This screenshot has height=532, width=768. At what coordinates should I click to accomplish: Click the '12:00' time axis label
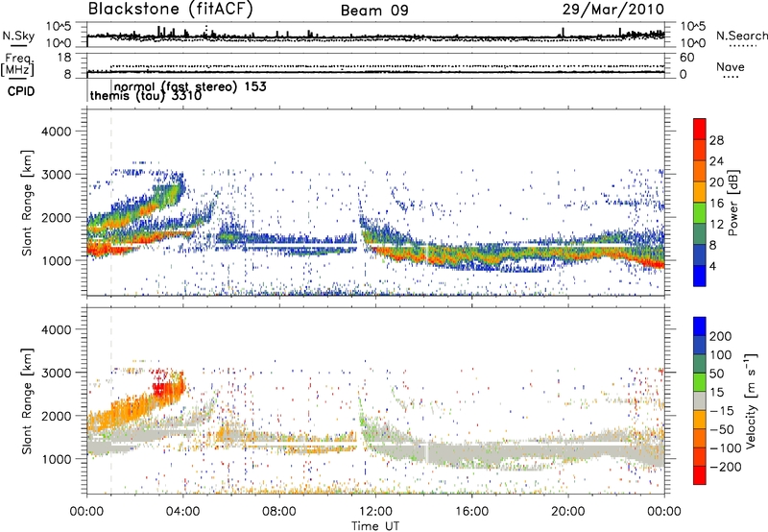click(375, 511)
